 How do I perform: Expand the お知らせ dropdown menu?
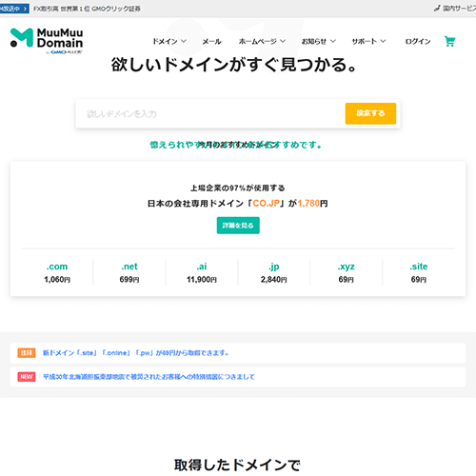[x=318, y=41]
